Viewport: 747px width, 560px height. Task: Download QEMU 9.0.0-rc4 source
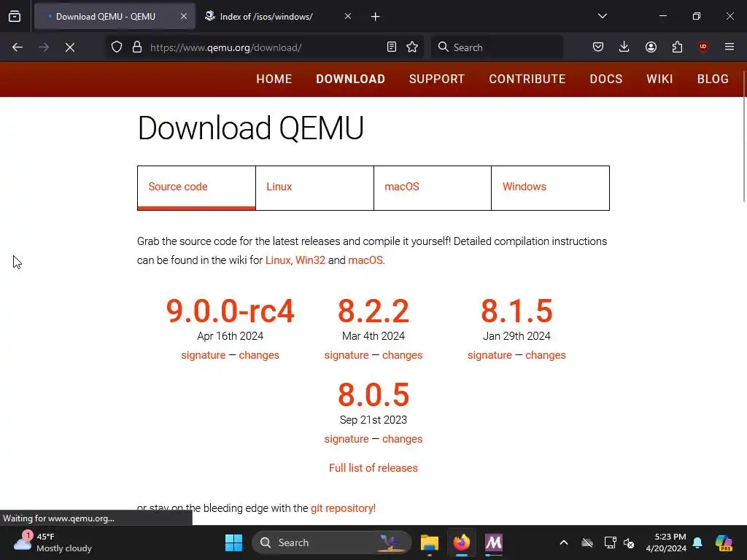(x=230, y=311)
